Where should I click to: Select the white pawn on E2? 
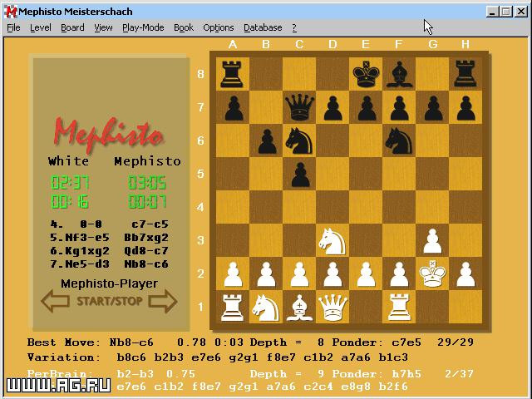click(366, 274)
